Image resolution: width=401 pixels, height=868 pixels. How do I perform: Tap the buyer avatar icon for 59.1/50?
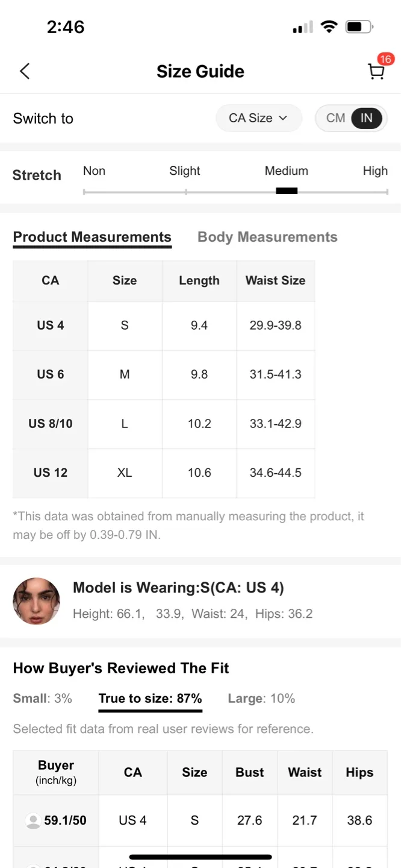click(x=33, y=820)
